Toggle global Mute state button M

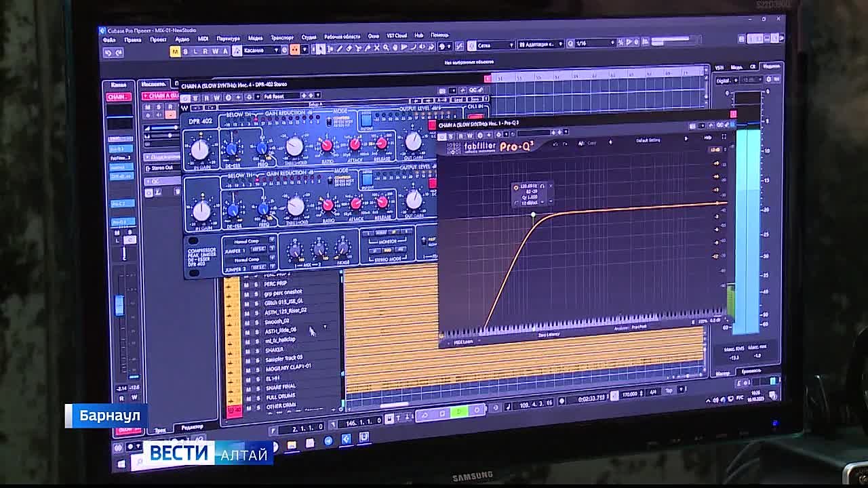tap(175, 52)
